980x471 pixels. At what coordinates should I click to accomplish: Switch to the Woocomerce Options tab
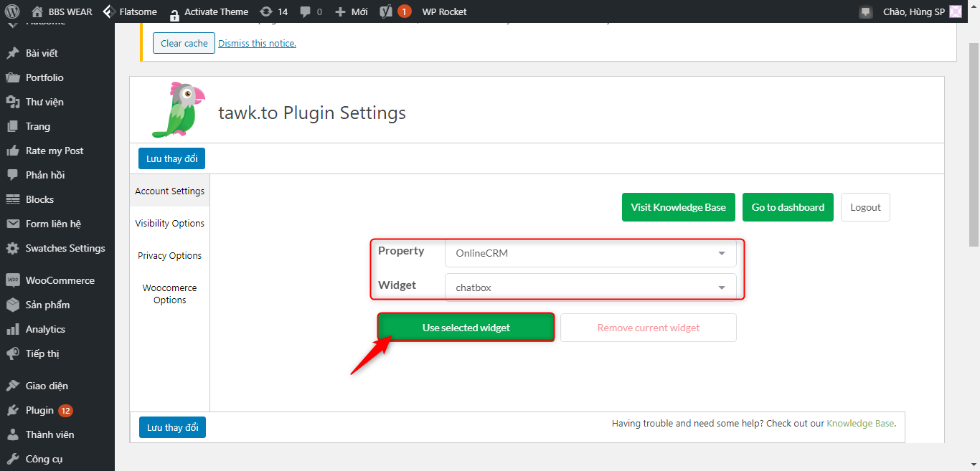[170, 294]
